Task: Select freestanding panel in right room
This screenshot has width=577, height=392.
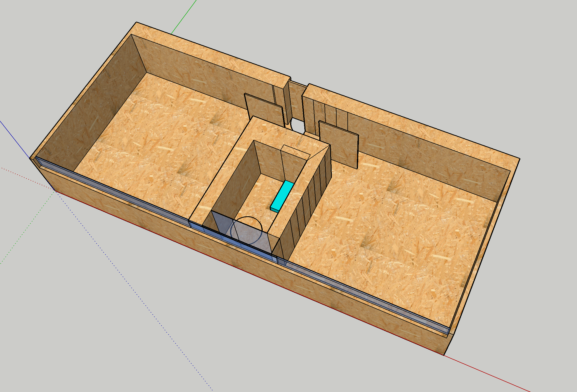Action: coord(339,145)
